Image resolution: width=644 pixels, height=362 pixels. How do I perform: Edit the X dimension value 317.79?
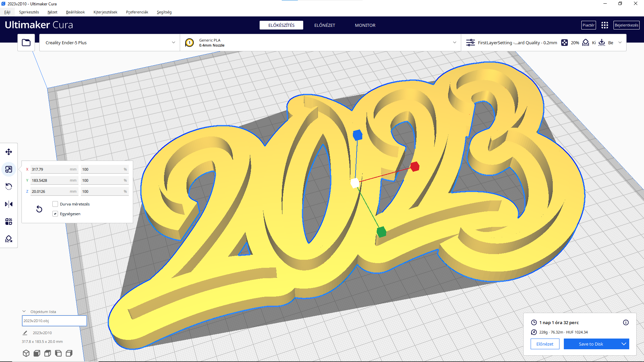(54, 169)
